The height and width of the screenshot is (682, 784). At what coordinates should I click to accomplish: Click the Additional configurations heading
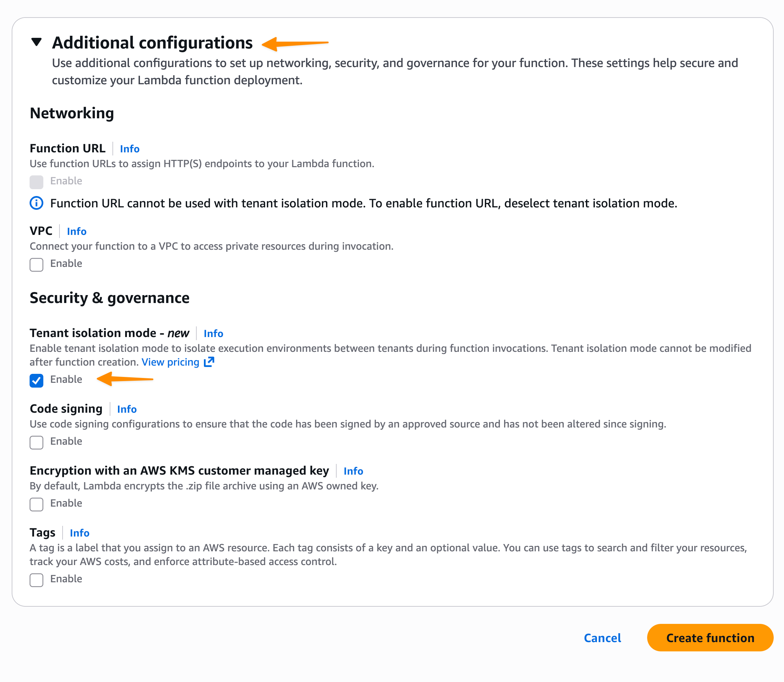pos(152,43)
